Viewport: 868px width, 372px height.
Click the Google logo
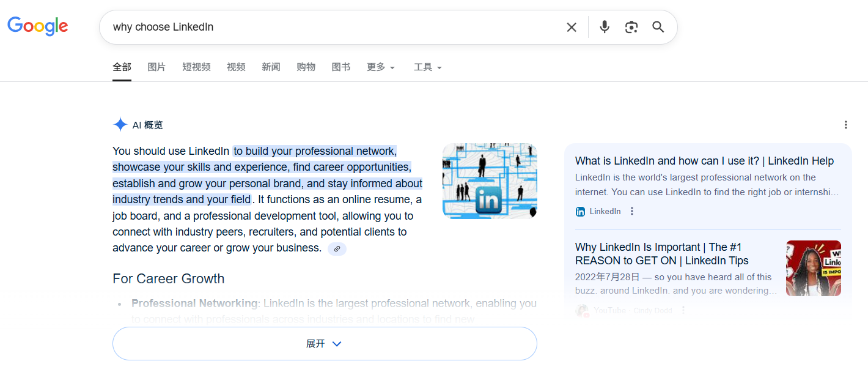pyautogui.click(x=38, y=26)
